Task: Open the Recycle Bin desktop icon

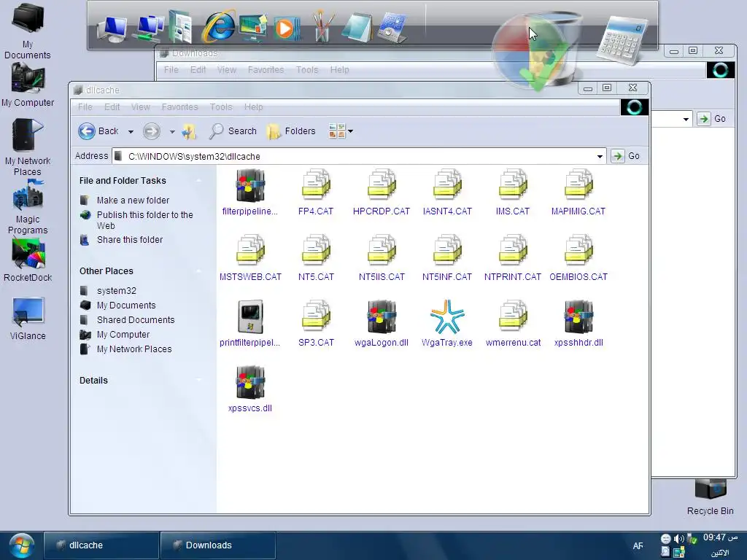Action: 710,497
